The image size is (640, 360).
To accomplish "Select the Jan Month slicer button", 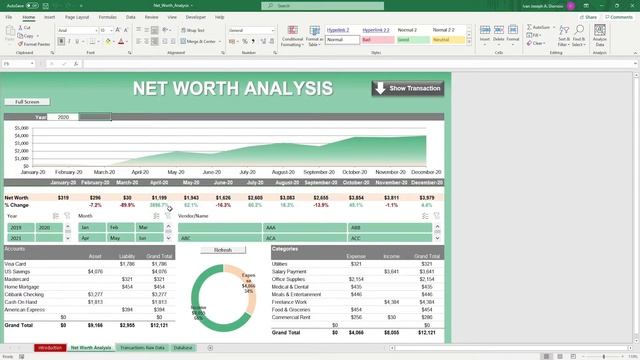I will coord(91,227).
